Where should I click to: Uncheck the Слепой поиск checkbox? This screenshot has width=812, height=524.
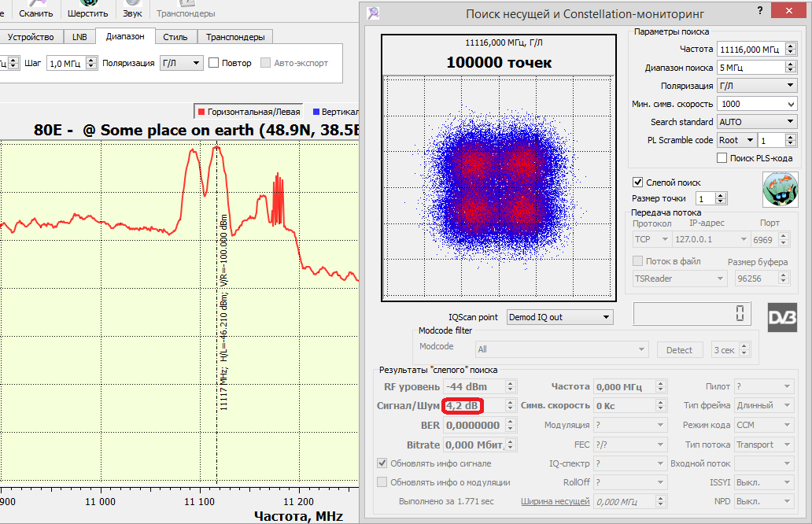coord(638,183)
